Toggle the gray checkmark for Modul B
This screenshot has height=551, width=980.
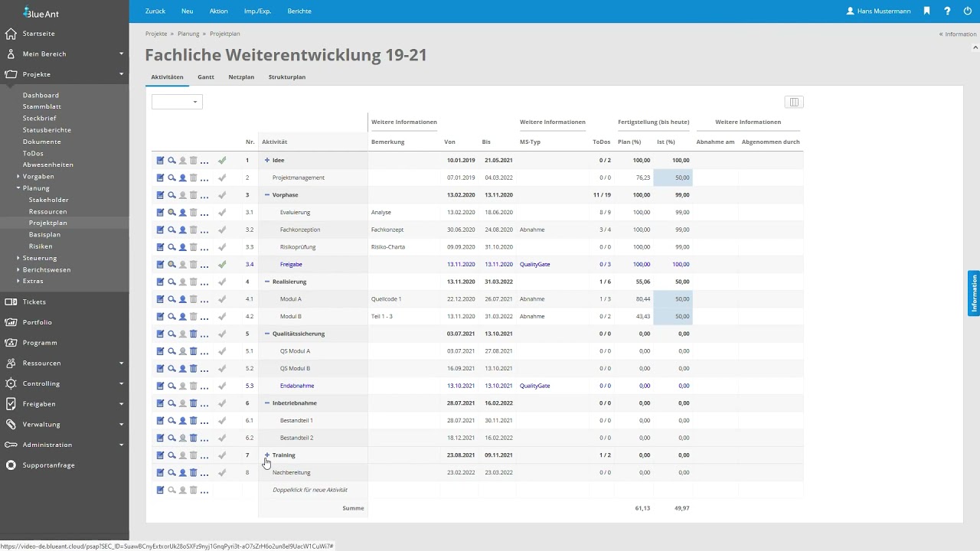222,317
